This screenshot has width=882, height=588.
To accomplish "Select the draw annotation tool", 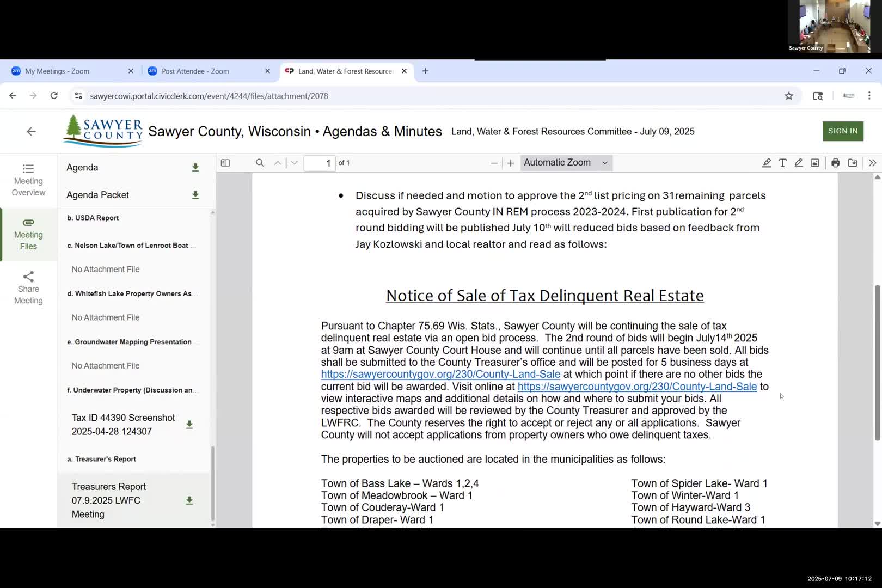I will [x=798, y=163].
